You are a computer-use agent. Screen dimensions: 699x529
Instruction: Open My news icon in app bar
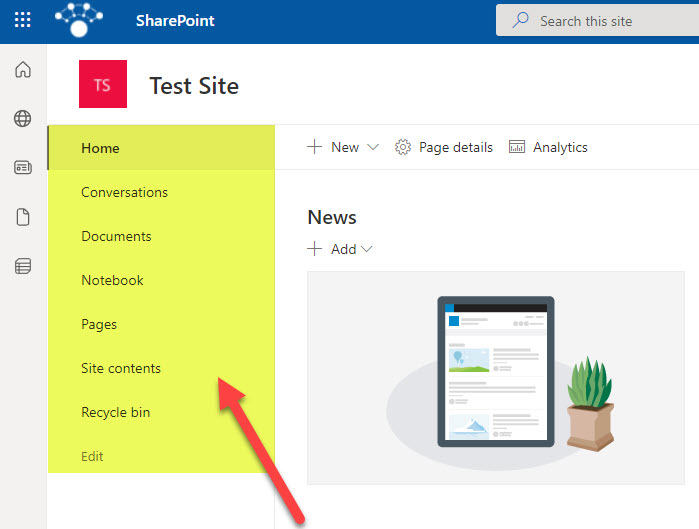coord(22,168)
